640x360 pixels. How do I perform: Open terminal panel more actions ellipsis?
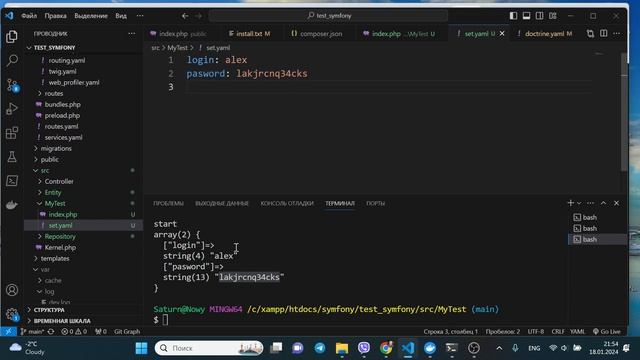591,203
